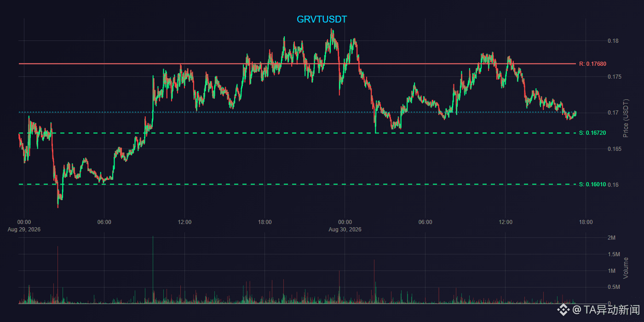Click the S: 0.16010 support label
644x322 pixels.
click(x=592, y=184)
